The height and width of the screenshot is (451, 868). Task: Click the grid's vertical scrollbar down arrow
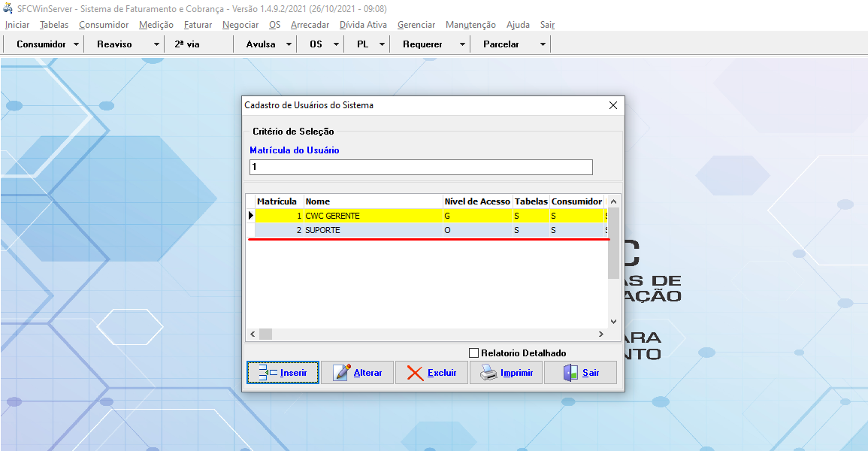pos(613,320)
